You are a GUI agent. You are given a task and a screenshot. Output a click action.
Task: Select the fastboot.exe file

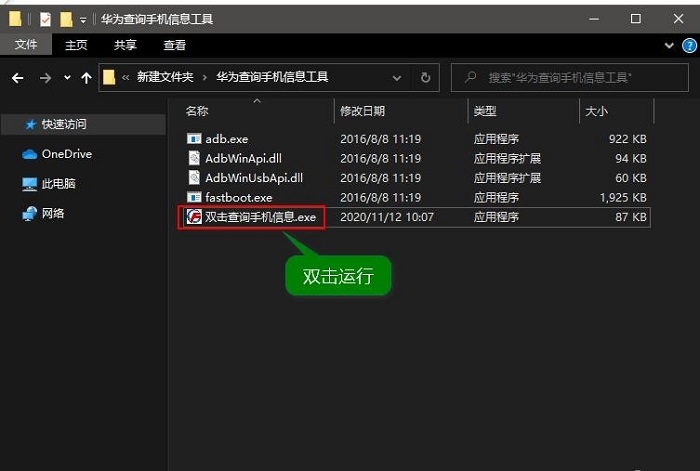(239, 197)
